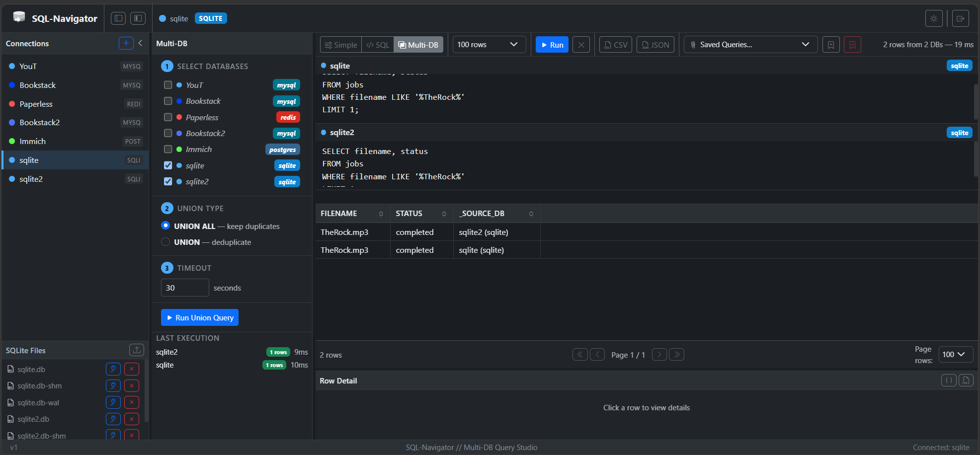Viewport: 980px width, 455px height.
Task: Delete sqlite.db-shm file
Action: [132, 386]
